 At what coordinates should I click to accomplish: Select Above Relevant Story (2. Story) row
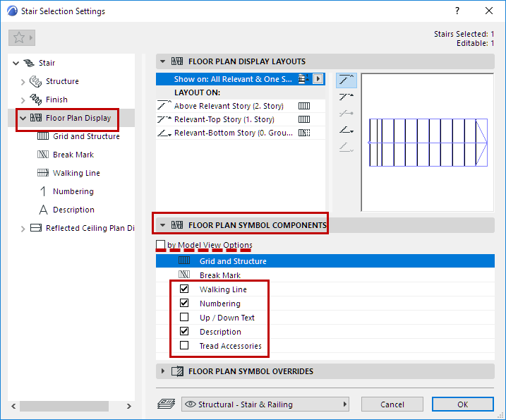pyautogui.click(x=241, y=106)
